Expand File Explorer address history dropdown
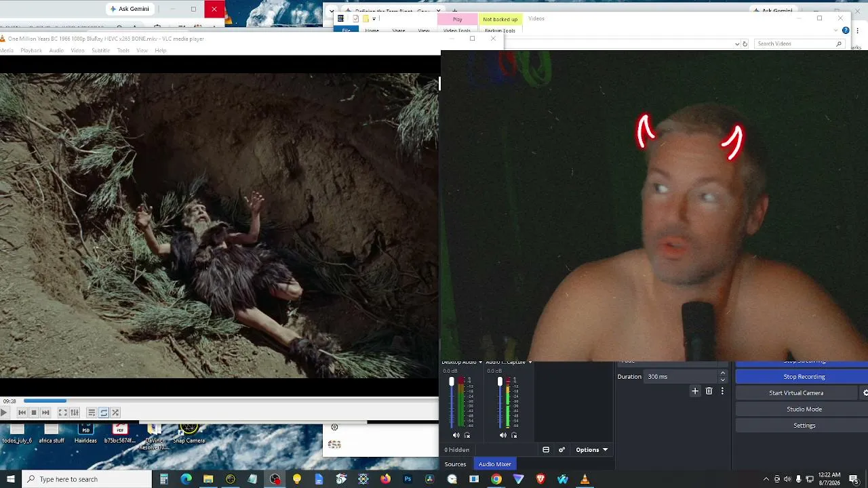 tap(737, 44)
